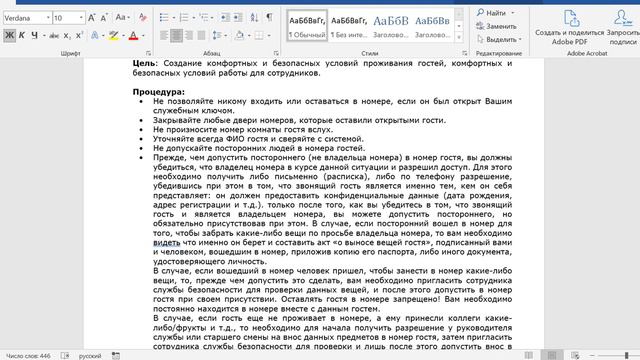The image size is (640, 360).
Task: Toggle underline formatting (Ч)
Action: pos(34,36)
